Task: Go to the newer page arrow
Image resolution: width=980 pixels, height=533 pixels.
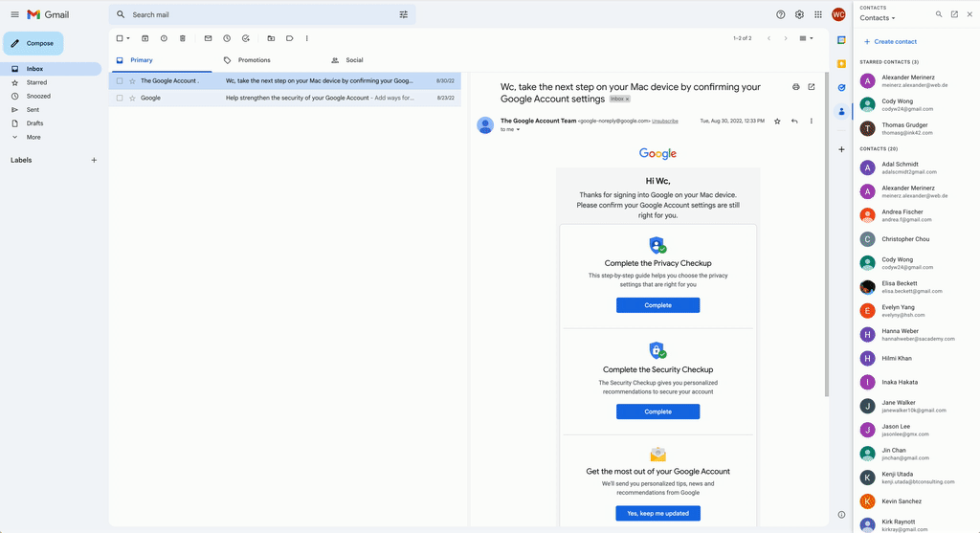Action: pos(768,38)
